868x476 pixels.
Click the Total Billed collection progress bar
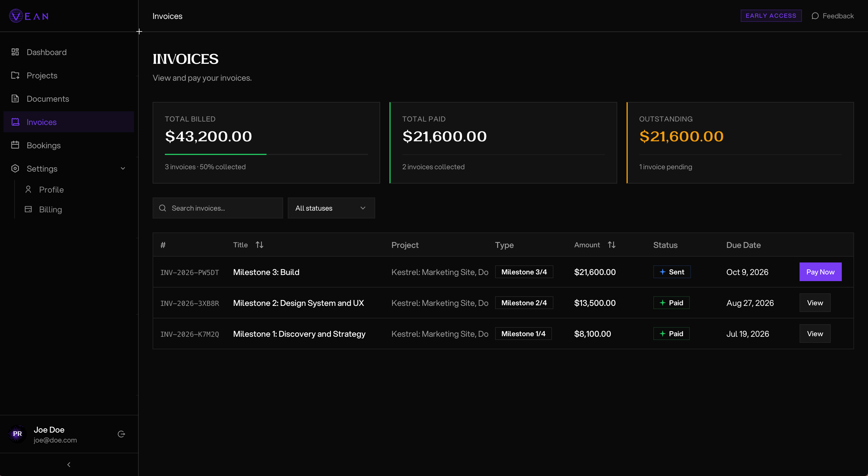pyautogui.click(x=266, y=154)
